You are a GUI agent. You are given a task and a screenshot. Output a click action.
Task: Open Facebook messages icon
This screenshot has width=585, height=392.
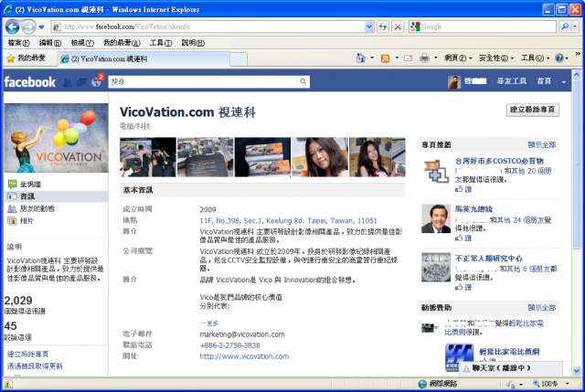point(81,82)
